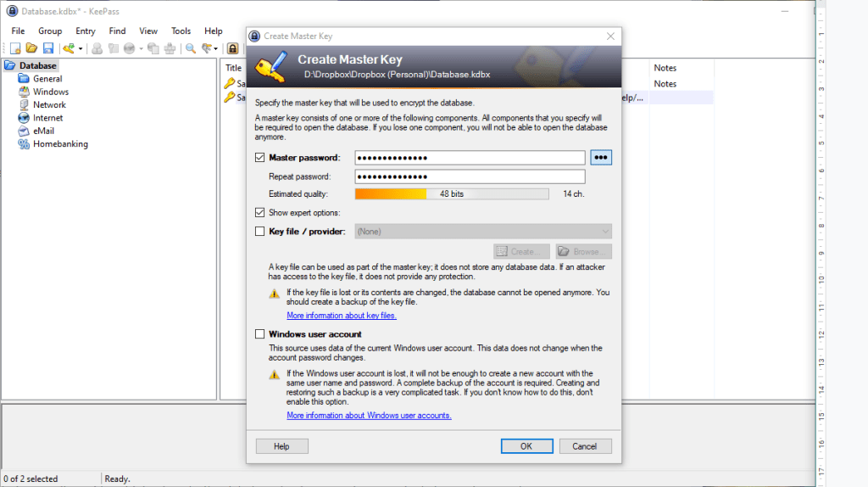Click the dialog Help button
The width and height of the screenshot is (868, 487).
(x=281, y=446)
